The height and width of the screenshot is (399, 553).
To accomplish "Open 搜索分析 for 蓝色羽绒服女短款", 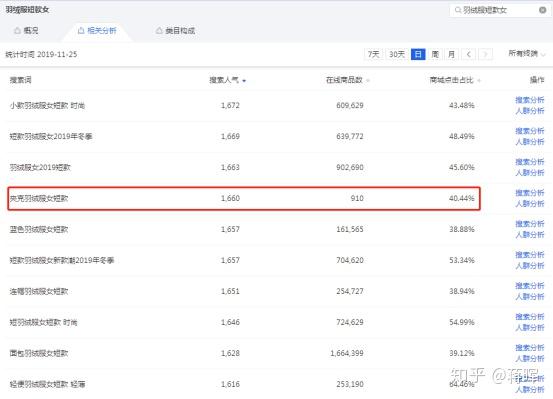I will [529, 224].
